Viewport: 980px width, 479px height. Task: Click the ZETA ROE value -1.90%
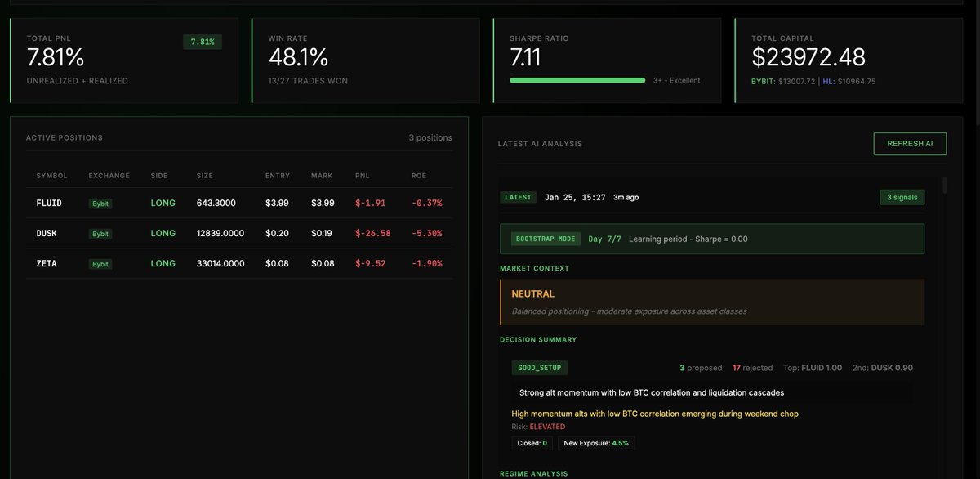pyautogui.click(x=427, y=263)
